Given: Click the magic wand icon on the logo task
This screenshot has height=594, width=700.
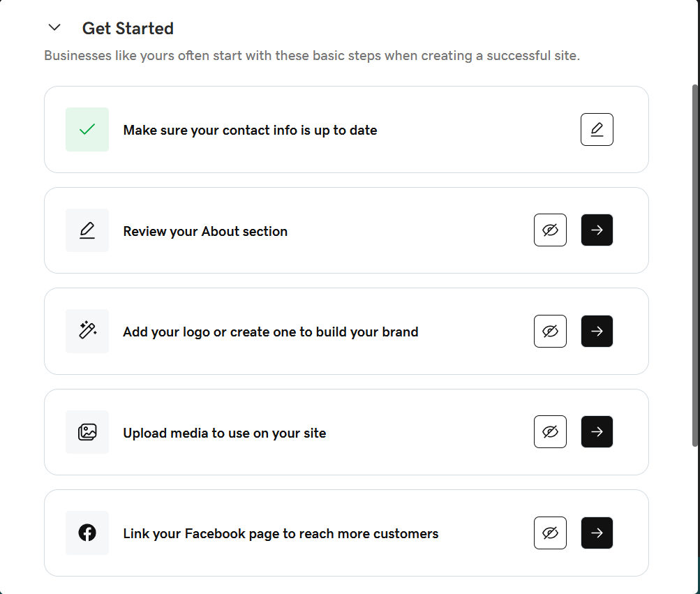Looking at the screenshot, I should tap(87, 331).
